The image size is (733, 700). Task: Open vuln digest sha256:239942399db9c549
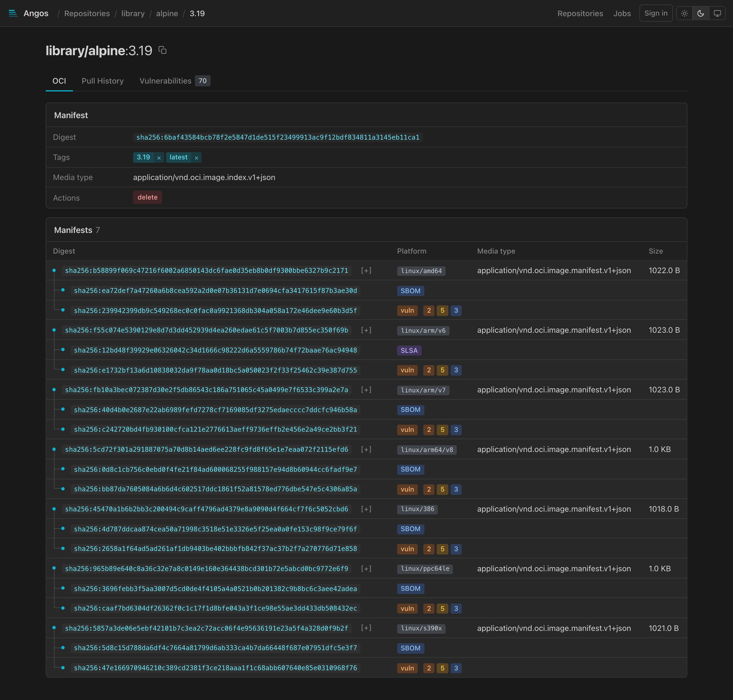[216, 310]
